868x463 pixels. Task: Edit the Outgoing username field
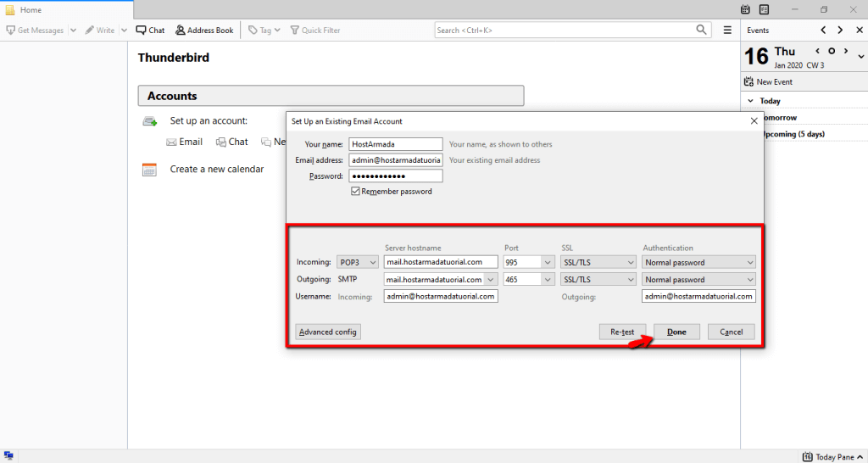click(698, 296)
